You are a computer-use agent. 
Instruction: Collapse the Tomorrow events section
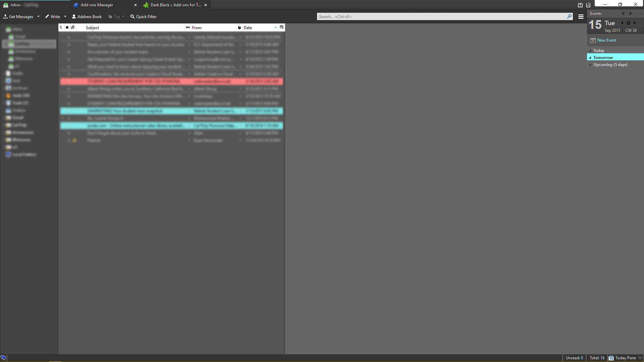click(590, 58)
